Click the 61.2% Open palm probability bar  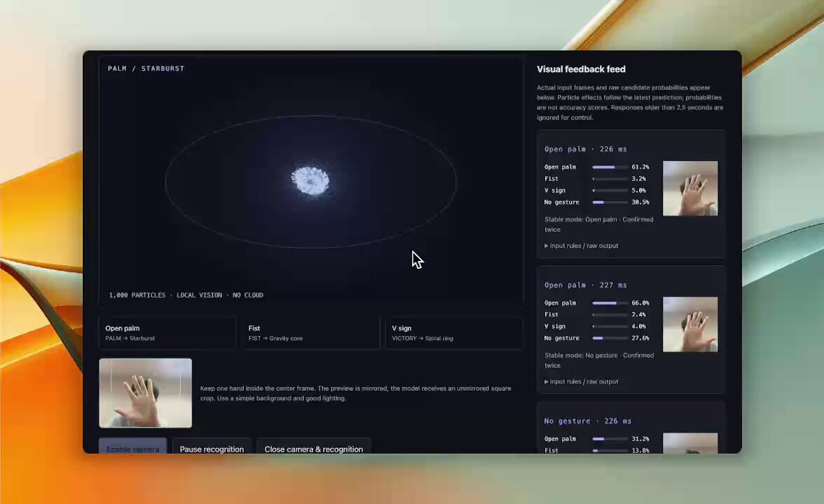pos(610,167)
